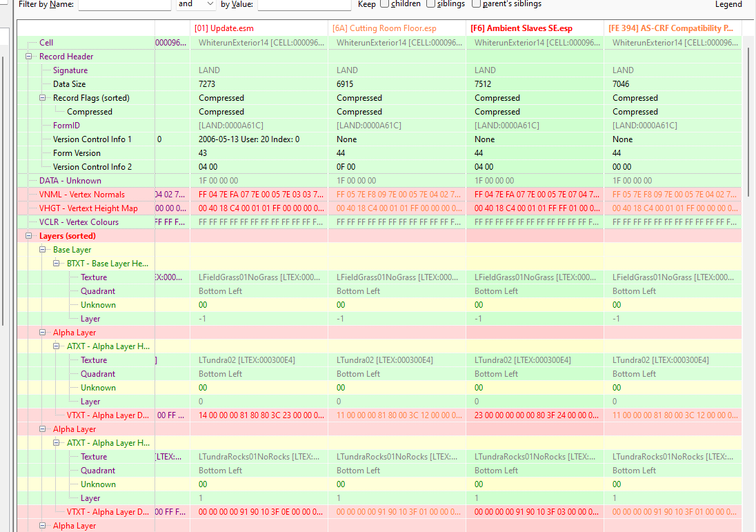Collapse the Record Header node
This screenshot has height=532, width=756.
(28, 57)
